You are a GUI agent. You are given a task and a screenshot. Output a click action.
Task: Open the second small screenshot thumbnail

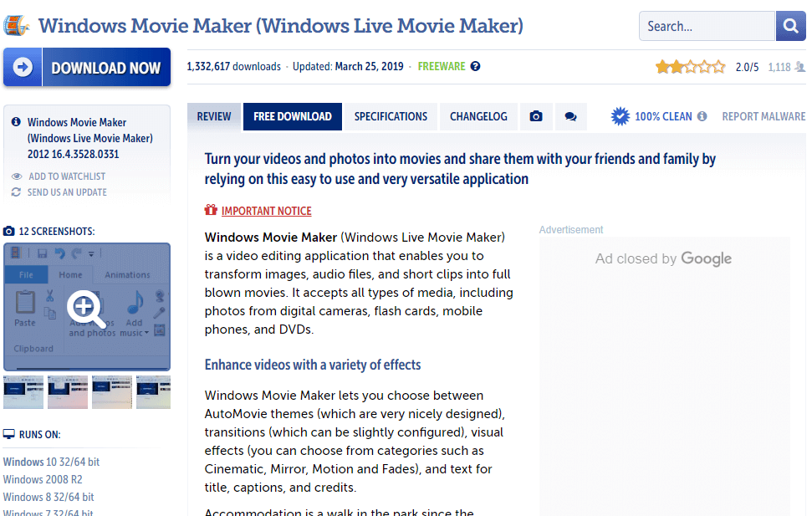pyautogui.click(x=68, y=392)
